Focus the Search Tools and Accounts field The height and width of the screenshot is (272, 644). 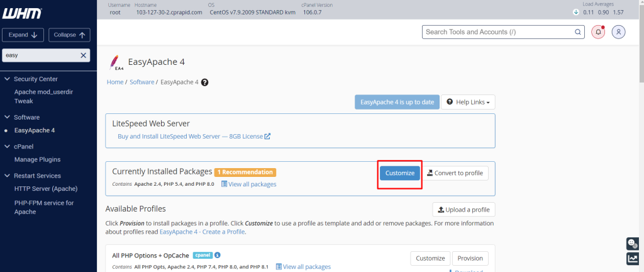point(503,31)
